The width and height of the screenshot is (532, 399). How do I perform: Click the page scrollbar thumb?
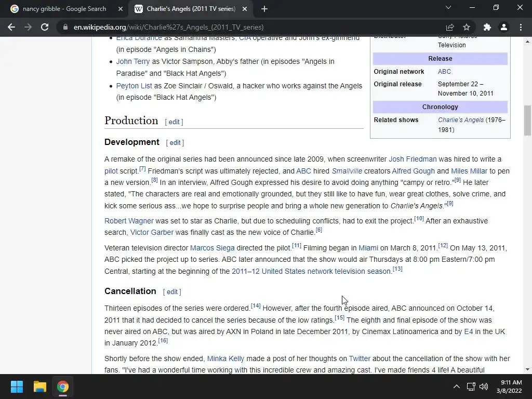[x=527, y=121]
